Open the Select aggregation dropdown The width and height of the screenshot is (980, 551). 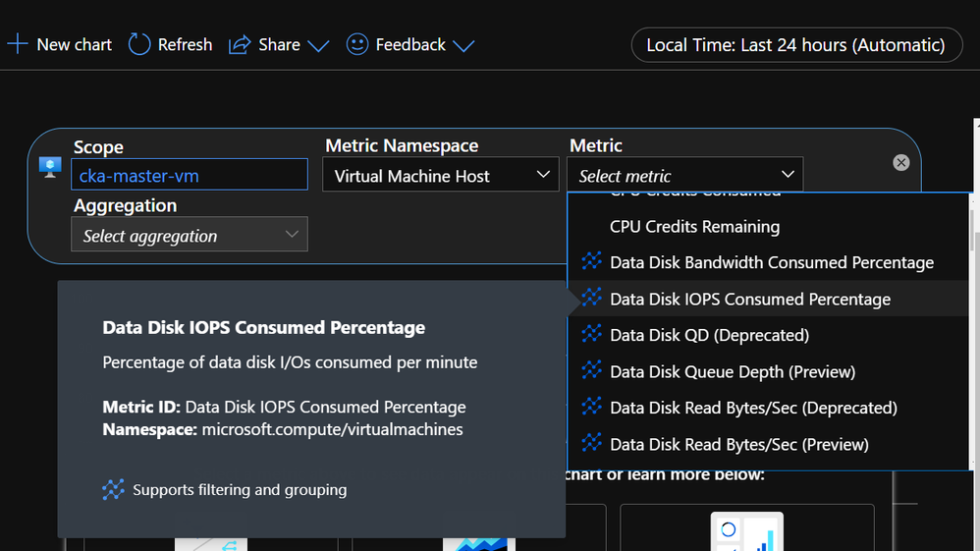pyautogui.click(x=190, y=235)
